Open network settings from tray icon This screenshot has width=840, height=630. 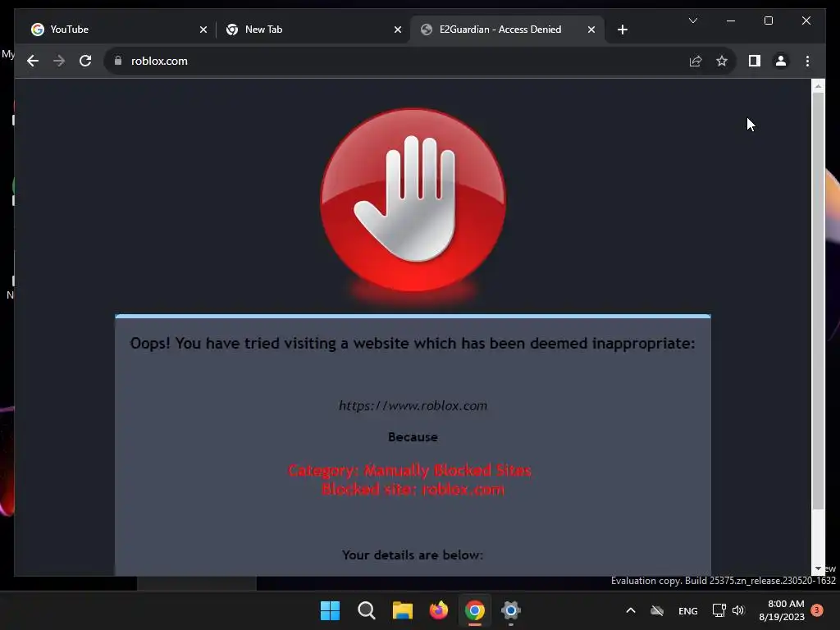[719, 610]
